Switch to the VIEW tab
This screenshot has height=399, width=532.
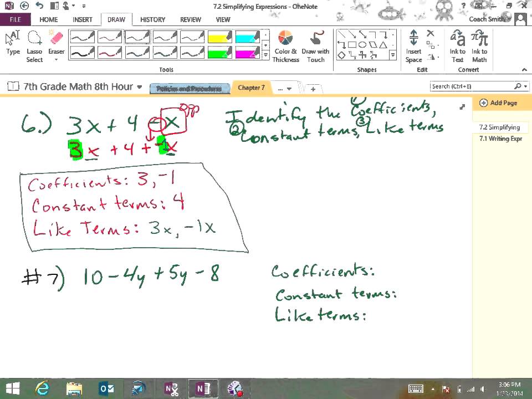tap(223, 20)
